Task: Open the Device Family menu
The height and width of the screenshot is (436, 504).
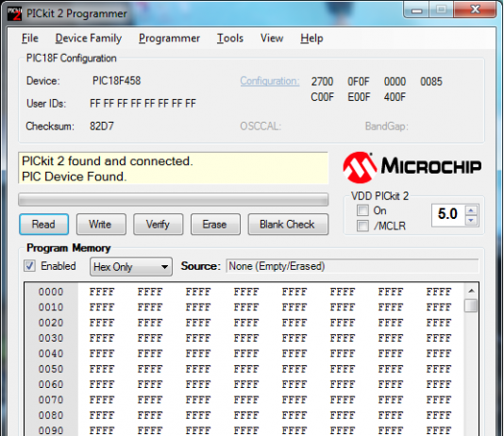Action: click(x=89, y=39)
